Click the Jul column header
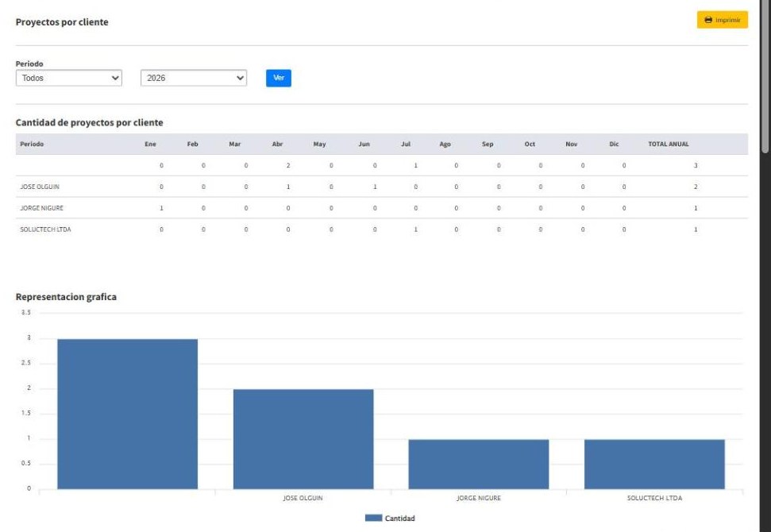The height and width of the screenshot is (532, 771). click(406, 144)
